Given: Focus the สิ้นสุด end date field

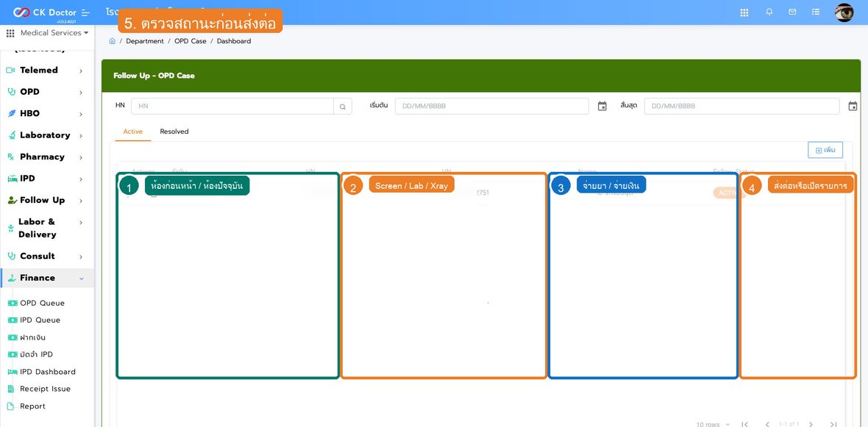Looking at the screenshot, I should click(x=741, y=106).
